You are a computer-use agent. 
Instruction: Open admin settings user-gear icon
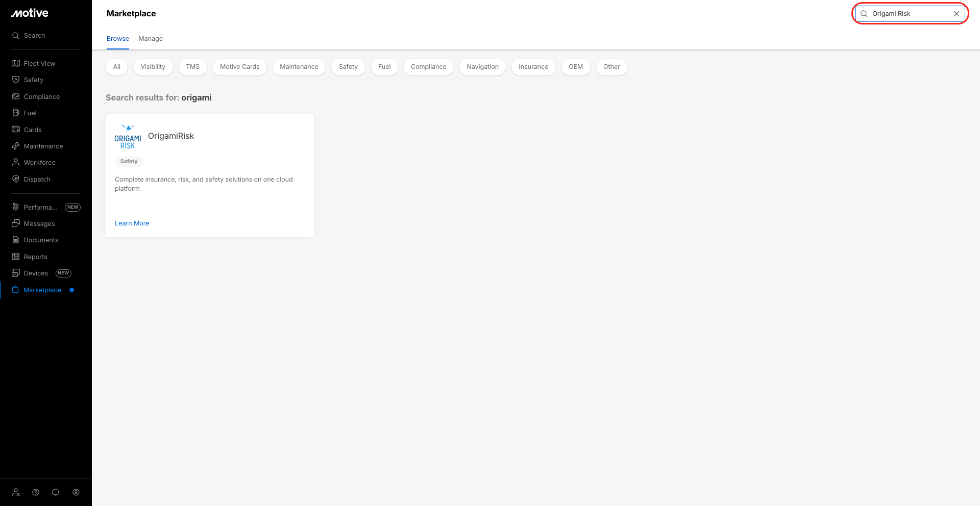click(16, 492)
